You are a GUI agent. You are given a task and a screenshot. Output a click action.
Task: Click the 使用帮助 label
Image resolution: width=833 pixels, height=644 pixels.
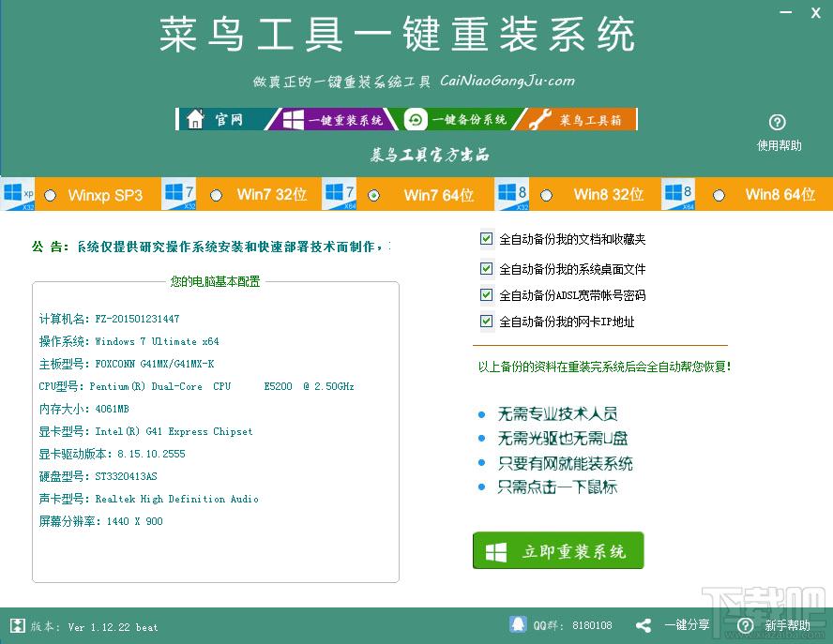pyautogui.click(x=779, y=145)
